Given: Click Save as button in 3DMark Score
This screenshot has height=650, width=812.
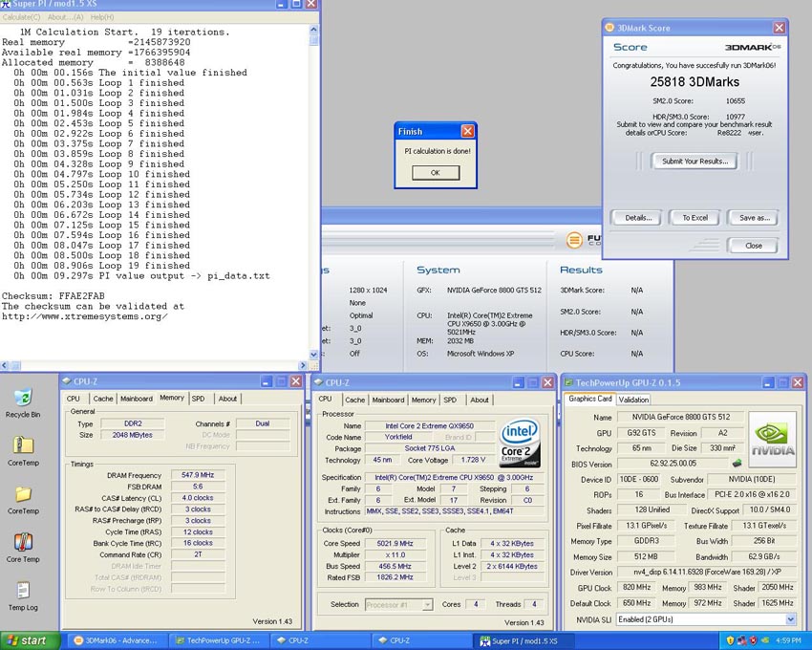Looking at the screenshot, I should (x=754, y=218).
